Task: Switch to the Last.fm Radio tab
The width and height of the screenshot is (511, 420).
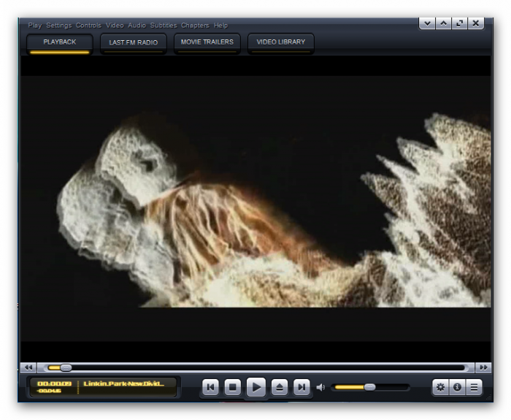Action: click(134, 44)
